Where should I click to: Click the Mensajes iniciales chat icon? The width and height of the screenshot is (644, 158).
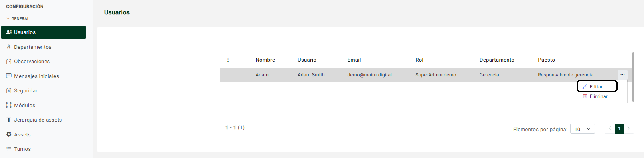(x=9, y=76)
